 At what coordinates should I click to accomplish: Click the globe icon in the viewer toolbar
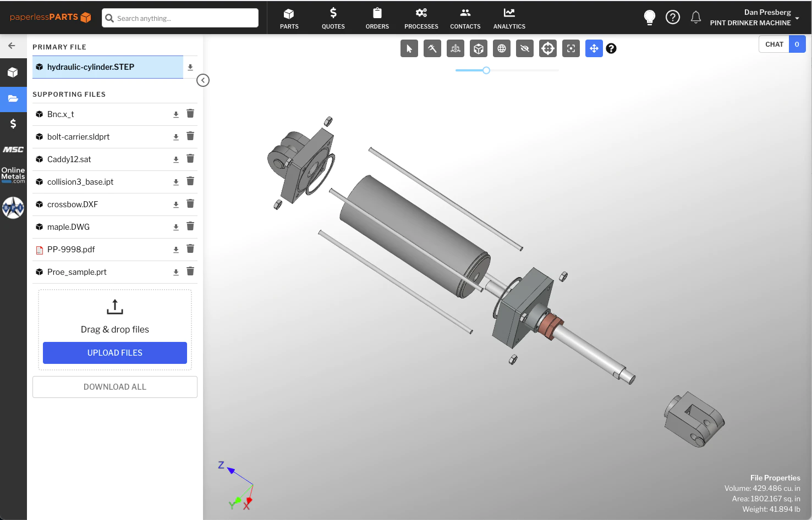pyautogui.click(x=502, y=48)
